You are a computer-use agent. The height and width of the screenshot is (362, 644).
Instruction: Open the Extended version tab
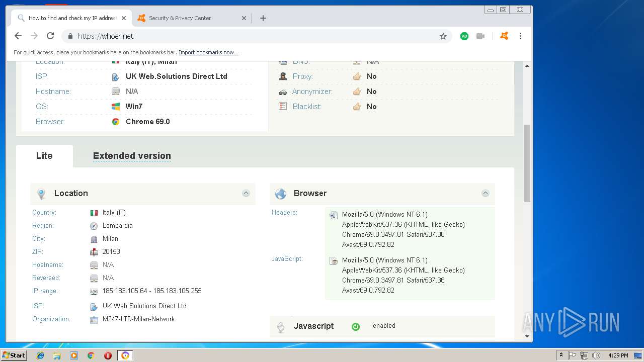click(x=132, y=156)
